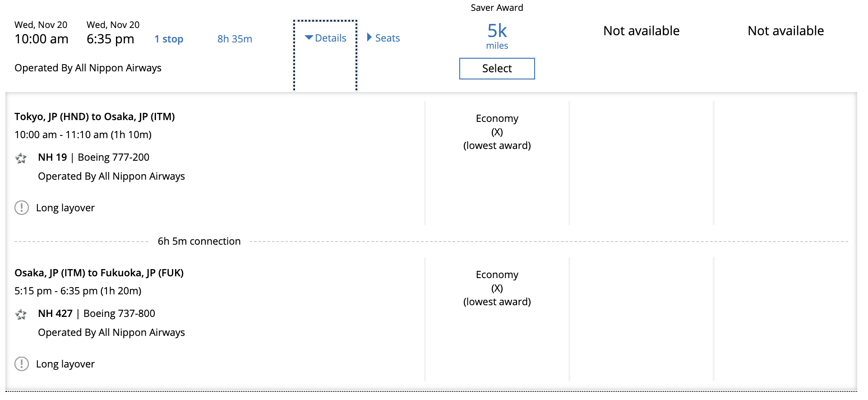This screenshot has height=400, width=868.
Task: Click Osaka (ITM) to Fukuoka (FUK) heading
Action: (x=99, y=273)
